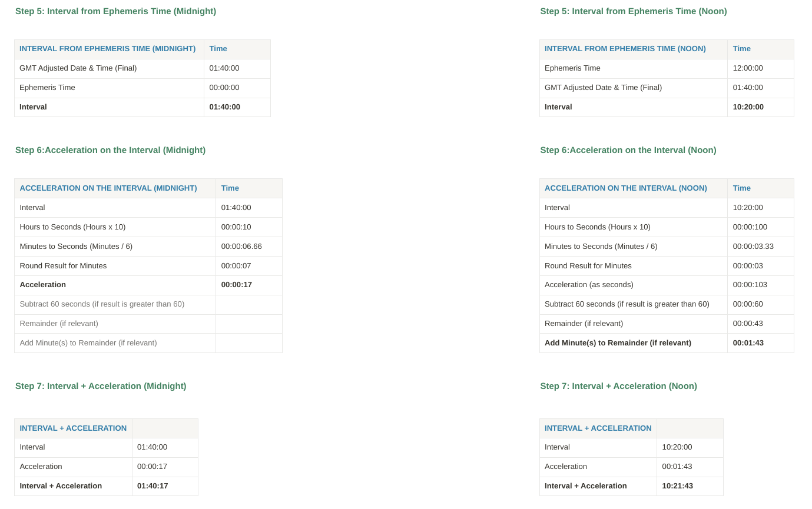Click heading "Step 7: Interval + Acceleration (Noon)"
812x509 pixels.
[619, 386]
